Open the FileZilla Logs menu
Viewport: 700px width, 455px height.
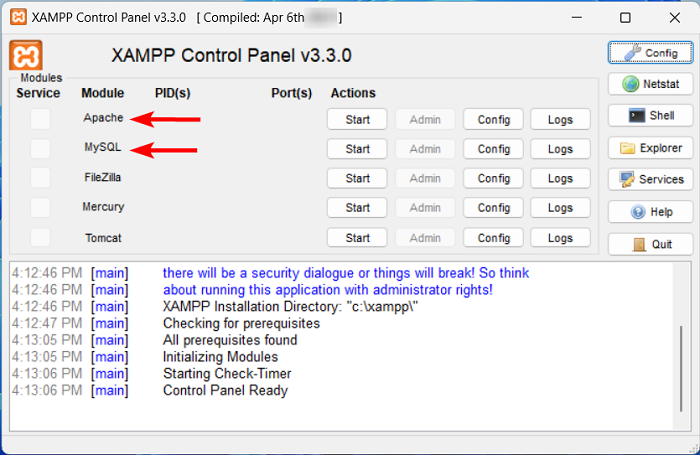point(560,178)
